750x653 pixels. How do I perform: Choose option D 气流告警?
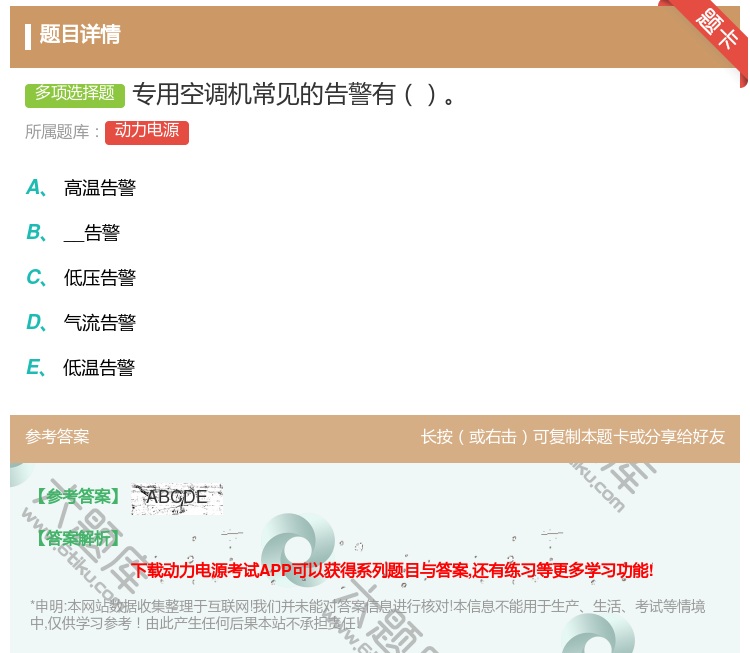[x=99, y=322]
